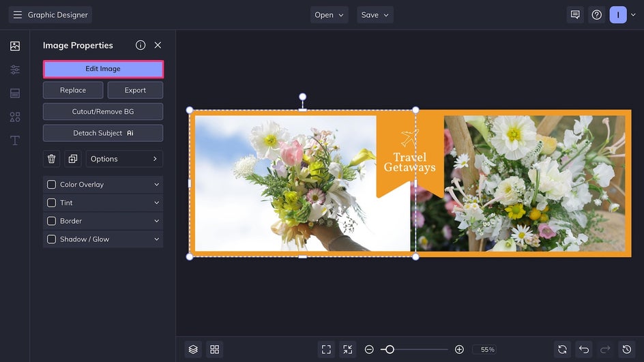The width and height of the screenshot is (644, 362).
Task: Expand the account menu chevron
Action: [633, 15]
